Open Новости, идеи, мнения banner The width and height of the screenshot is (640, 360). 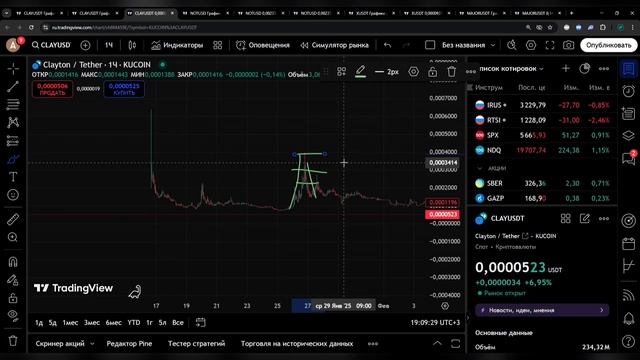pos(542,310)
